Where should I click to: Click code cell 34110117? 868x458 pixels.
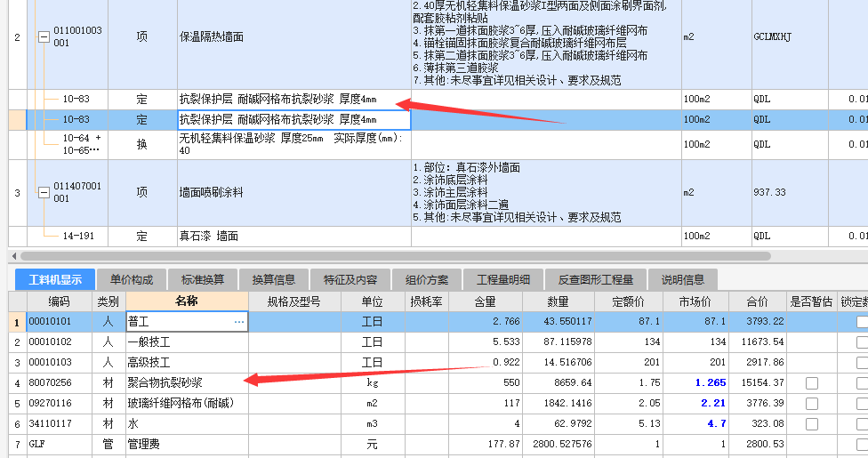(60, 423)
